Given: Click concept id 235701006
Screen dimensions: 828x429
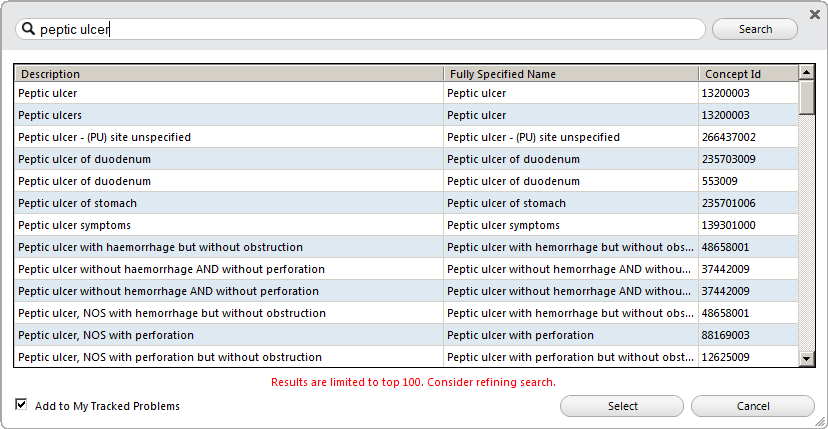Looking at the screenshot, I should point(728,203).
